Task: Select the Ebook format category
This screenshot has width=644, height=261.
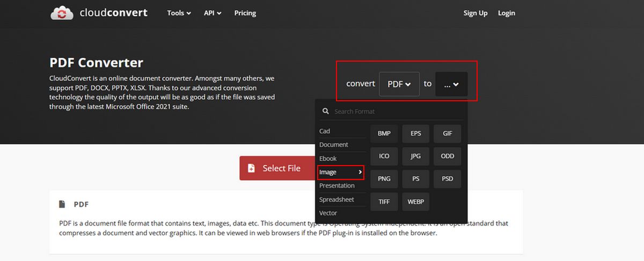Action: (x=342, y=159)
